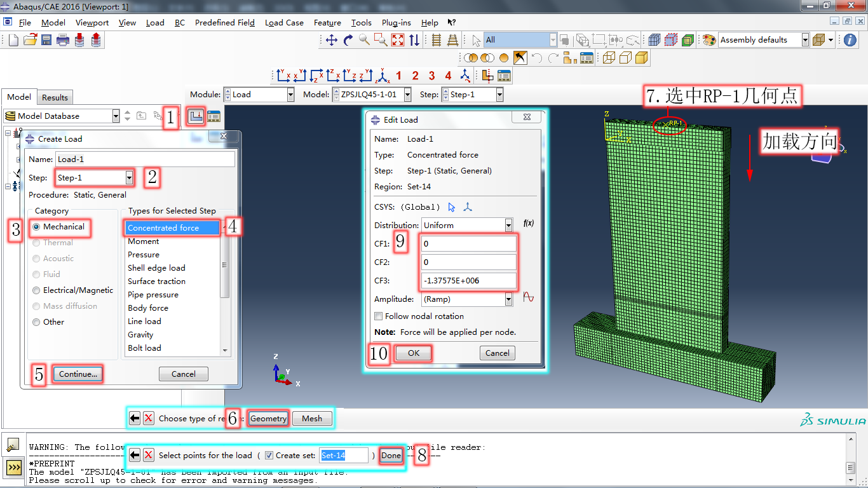Screen dimensions: 868x488
Task: Select the Other category radio button
Action: 37,322
